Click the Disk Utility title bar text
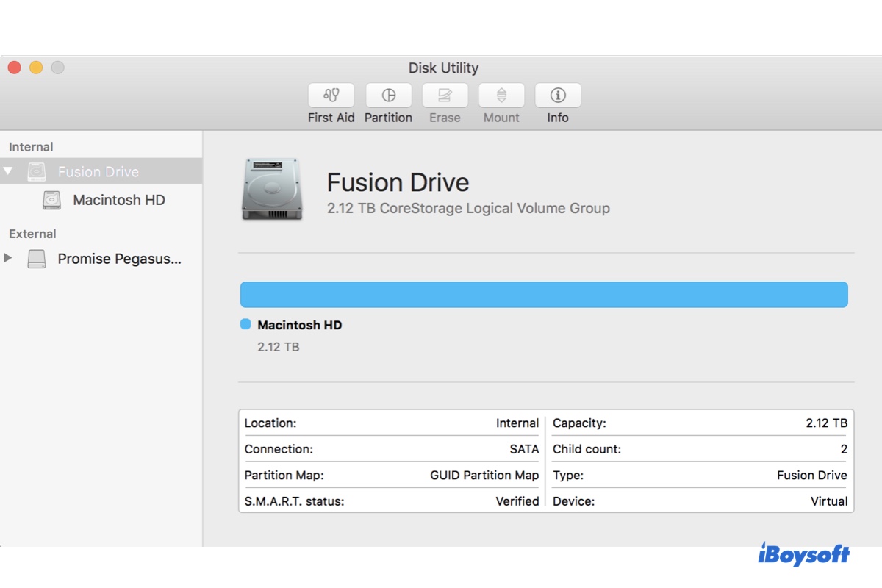 click(444, 68)
